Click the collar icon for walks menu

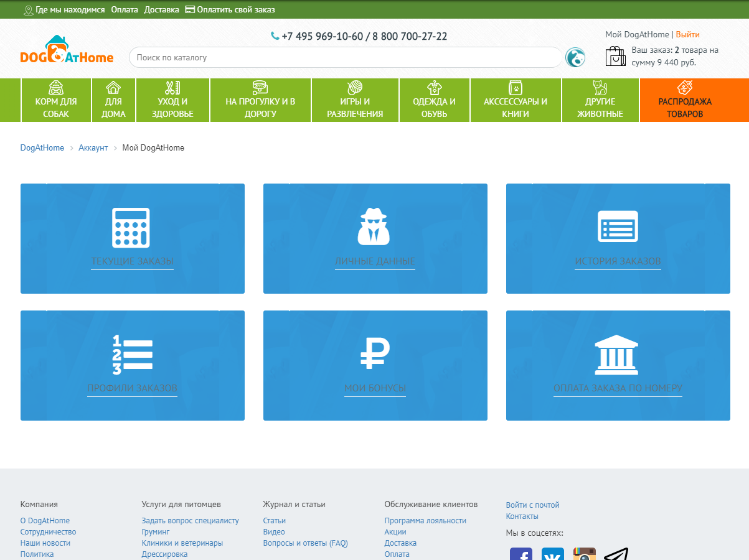(x=260, y=88)
